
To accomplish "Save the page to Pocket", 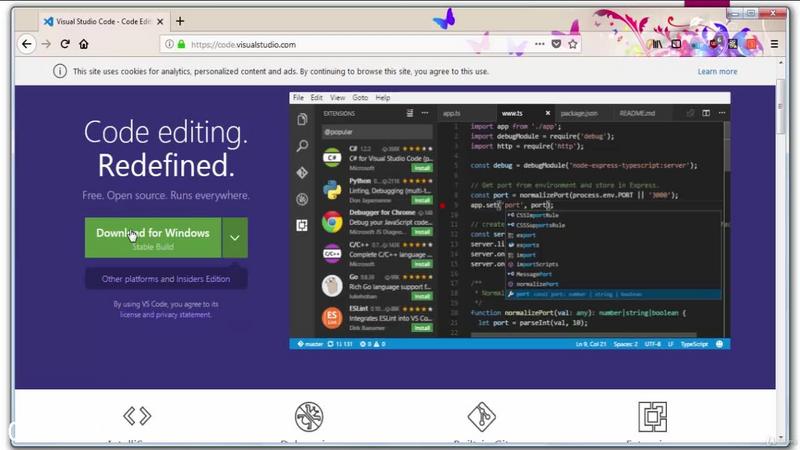I will (x=556, y=44).
